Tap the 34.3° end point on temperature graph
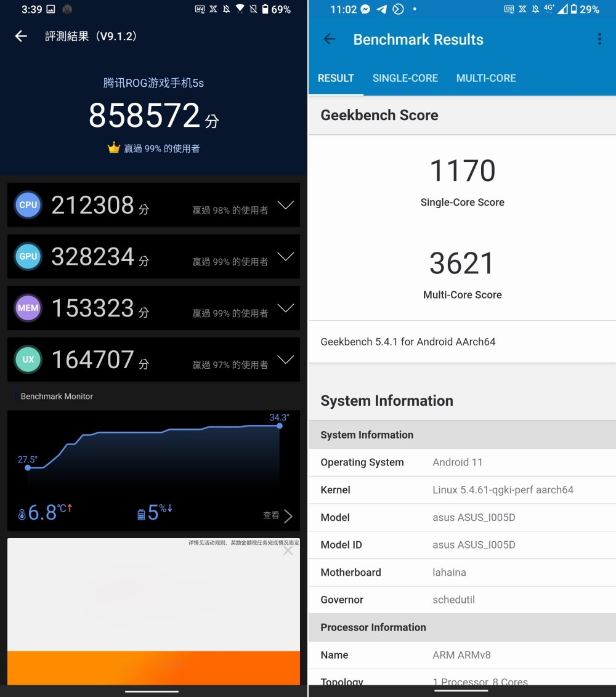Image resolution: width=616 pixels, height=697 pixels. [x=279, y=426]
